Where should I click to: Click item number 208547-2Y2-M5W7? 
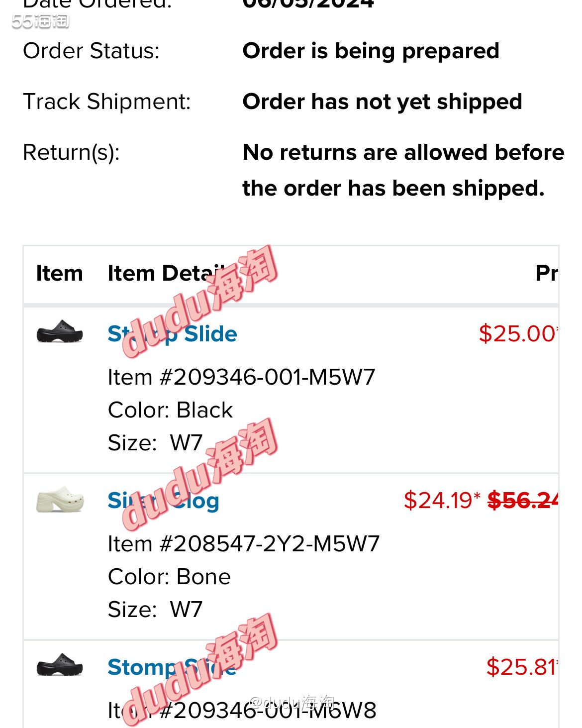(x=243, y=544)
